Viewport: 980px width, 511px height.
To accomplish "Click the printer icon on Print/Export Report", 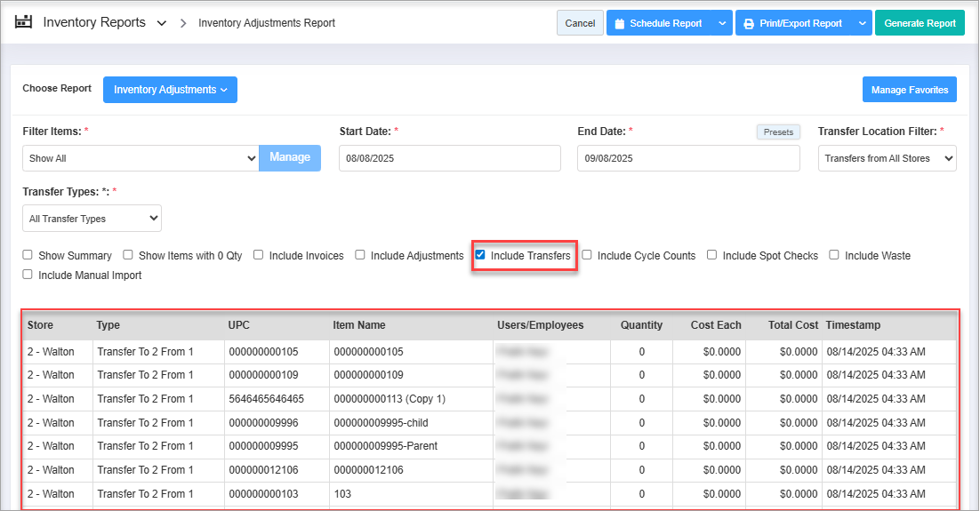I will click(749, 24).
